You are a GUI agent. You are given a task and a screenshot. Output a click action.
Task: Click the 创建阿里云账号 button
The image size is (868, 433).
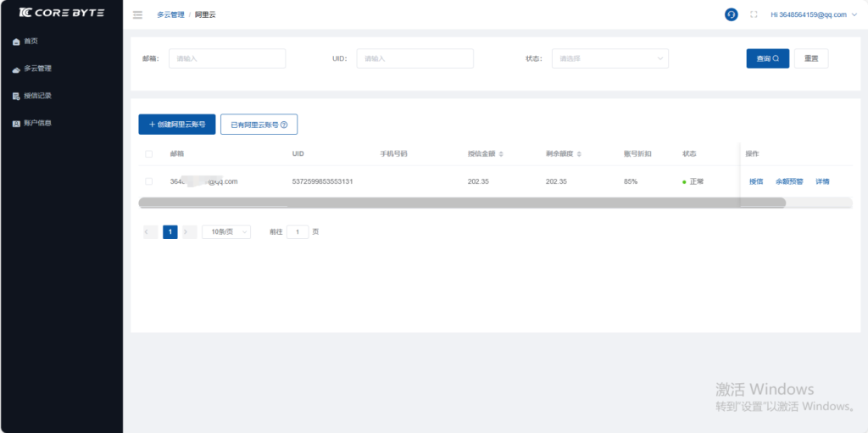pyautogui.click(x=177, y=125)
